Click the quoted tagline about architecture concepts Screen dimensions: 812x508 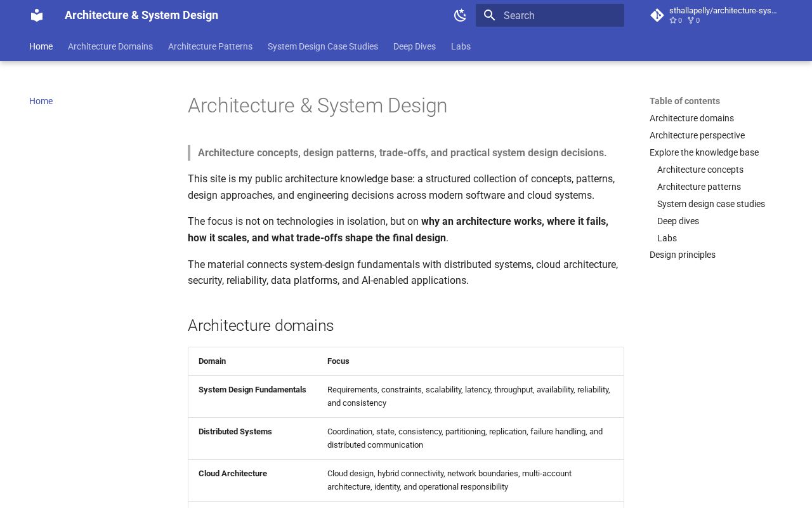tap(402, 153)
